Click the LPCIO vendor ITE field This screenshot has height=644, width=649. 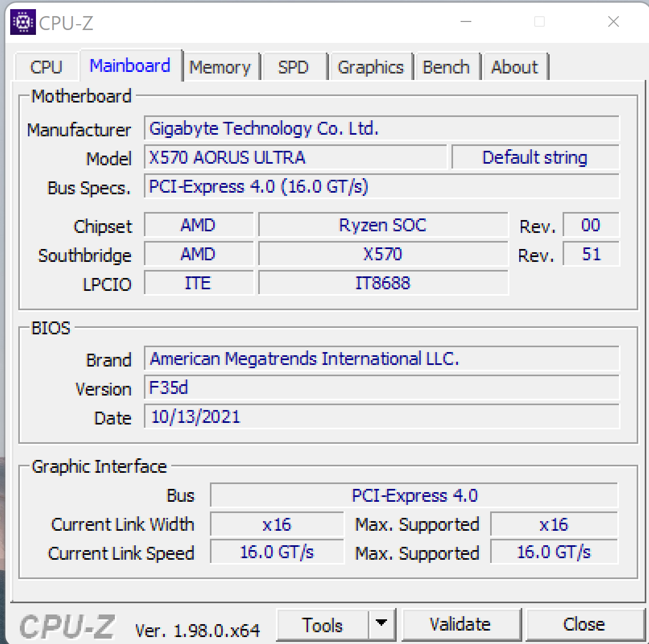click(199, 283)
